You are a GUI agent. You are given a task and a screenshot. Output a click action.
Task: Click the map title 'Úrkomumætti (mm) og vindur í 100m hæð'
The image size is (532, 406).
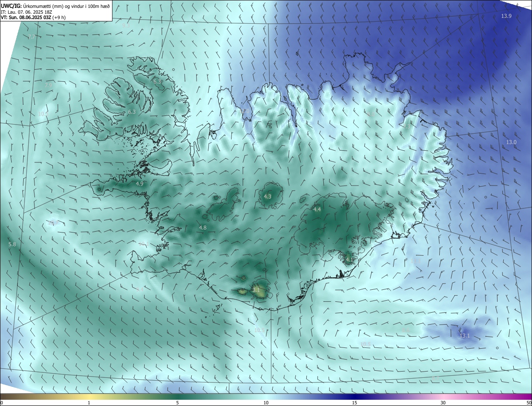66,6
